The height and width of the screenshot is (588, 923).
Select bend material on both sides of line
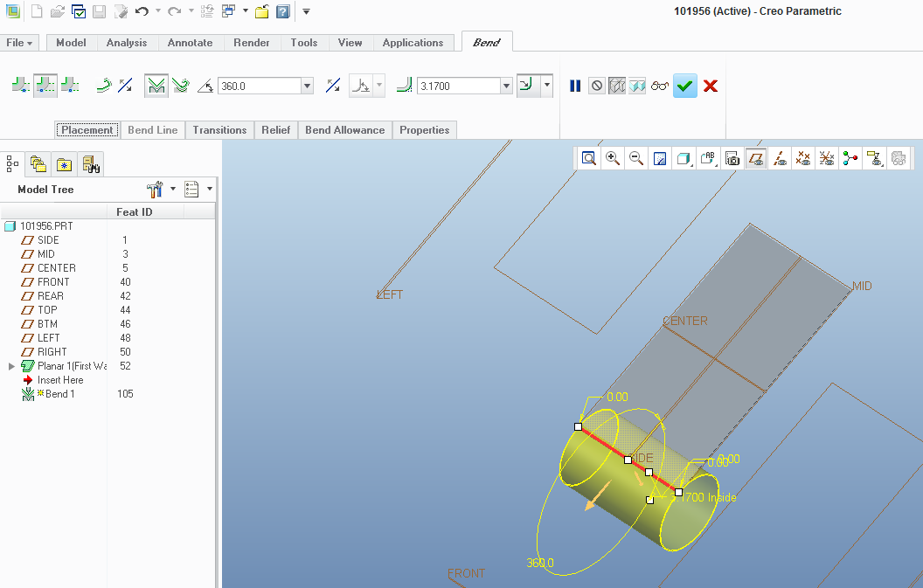[45, 86]
